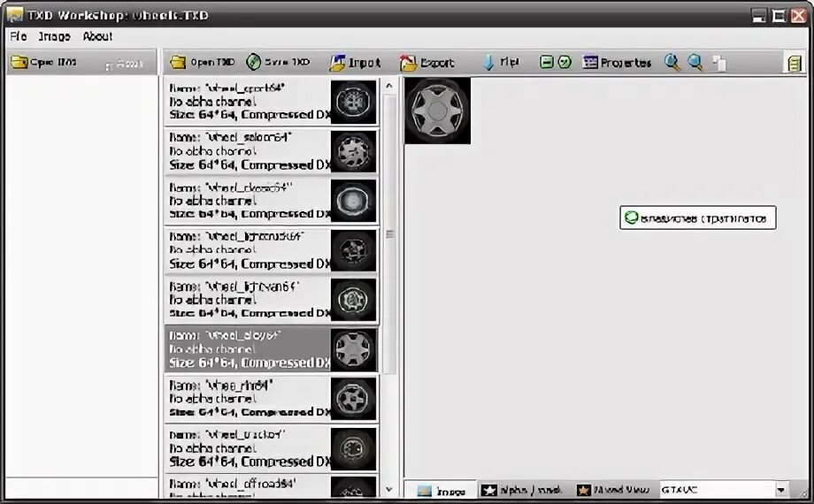Select the highlighted wheel_alloy64 entry

coord(271,349)
